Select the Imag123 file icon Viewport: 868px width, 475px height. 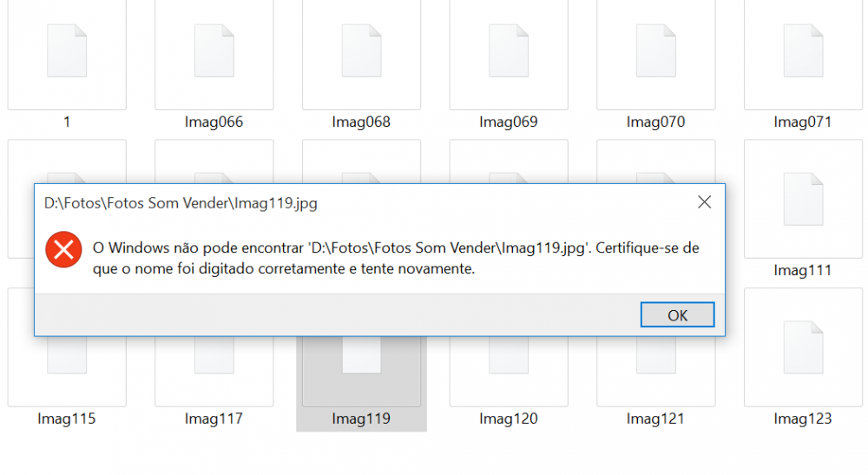point(803,347)
